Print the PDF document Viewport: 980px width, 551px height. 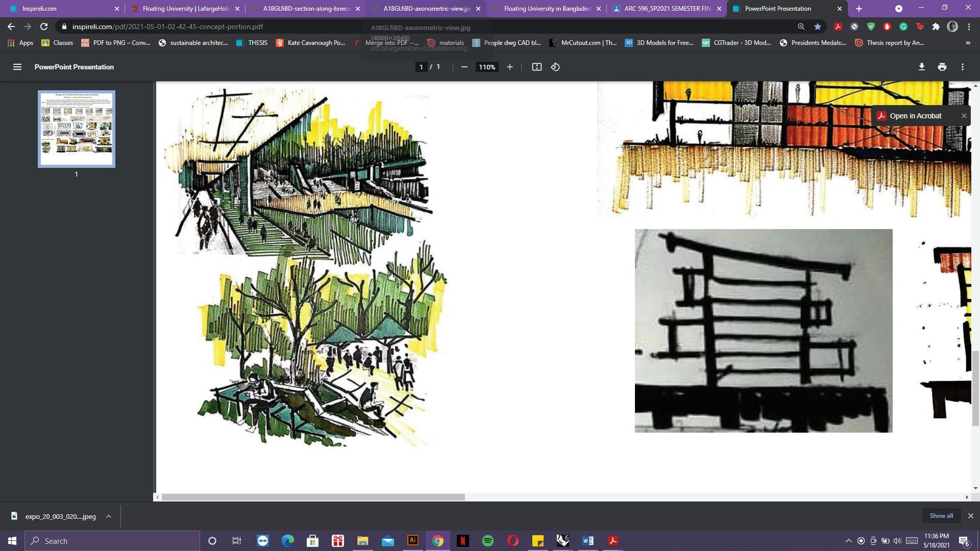tap(942, 67)
